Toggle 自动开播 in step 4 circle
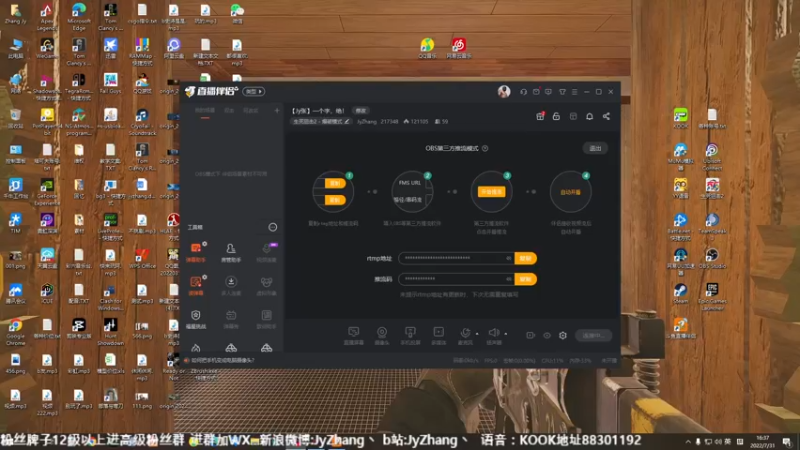 click(x=570, y=192)
